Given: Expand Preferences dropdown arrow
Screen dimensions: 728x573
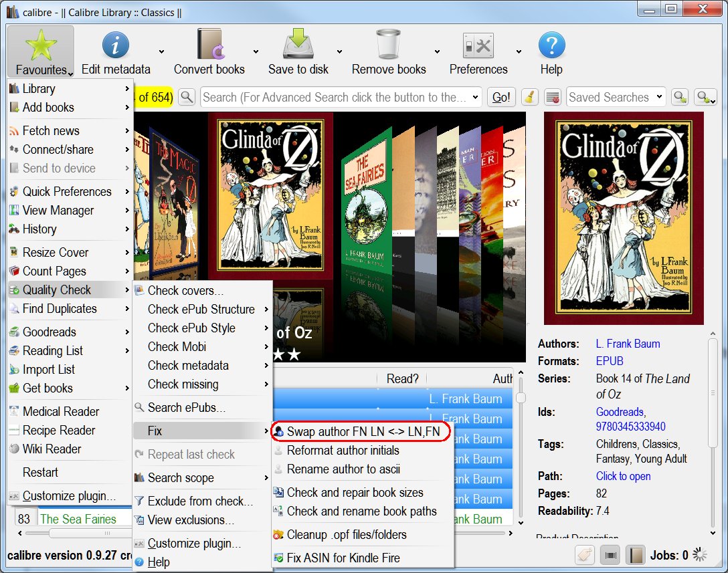Looking at the screenshot, I should coord(519,51).
